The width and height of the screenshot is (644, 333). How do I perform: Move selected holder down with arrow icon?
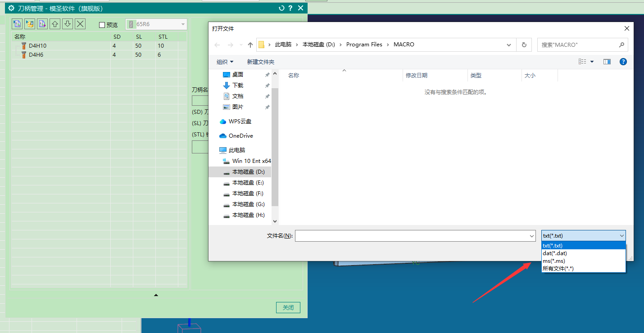(68, 24)
